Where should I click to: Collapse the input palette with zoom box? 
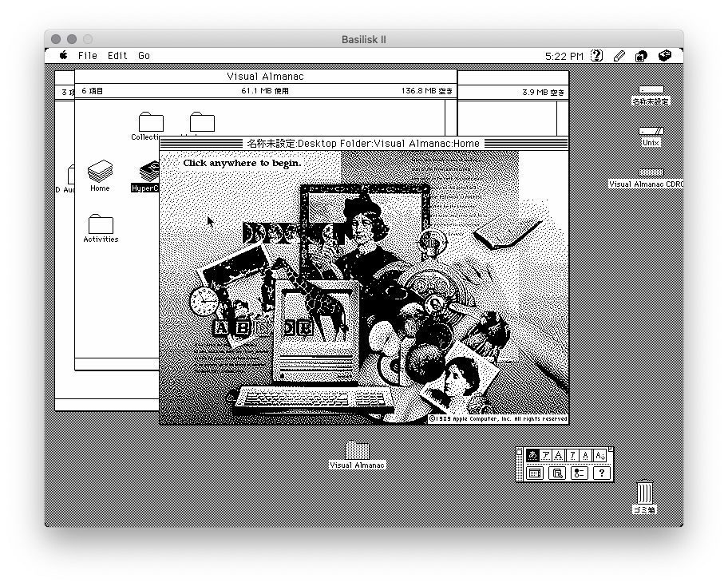click(611, 449)
